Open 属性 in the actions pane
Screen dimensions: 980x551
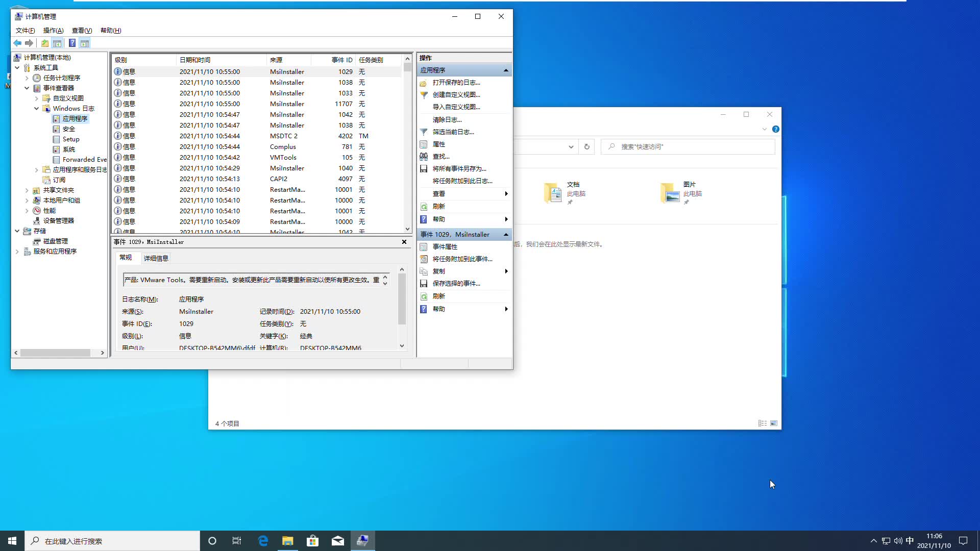(439, 144)
